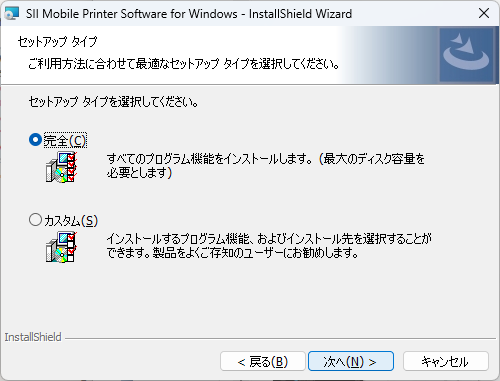Close the InstallShield Wizard window

[x=484, y=13]
